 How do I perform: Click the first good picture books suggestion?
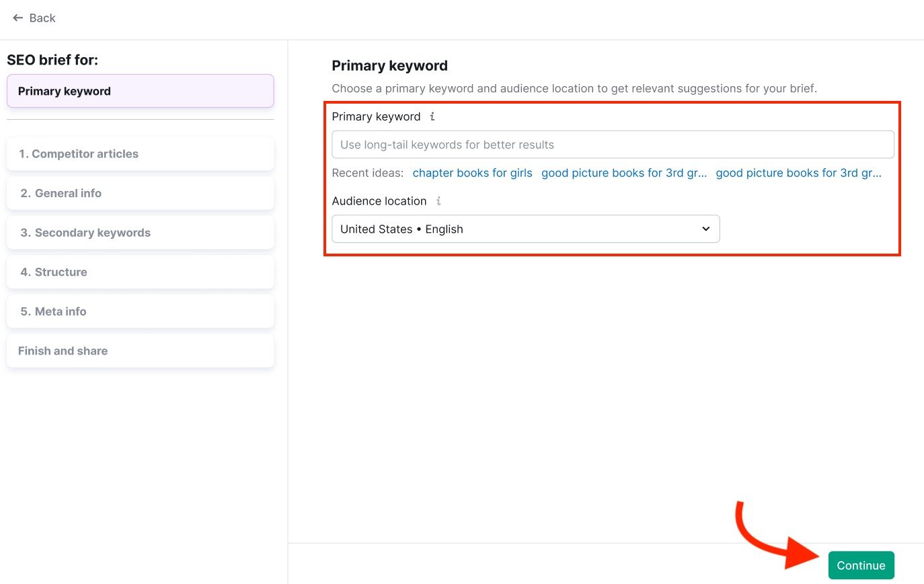tap(624, 173)
